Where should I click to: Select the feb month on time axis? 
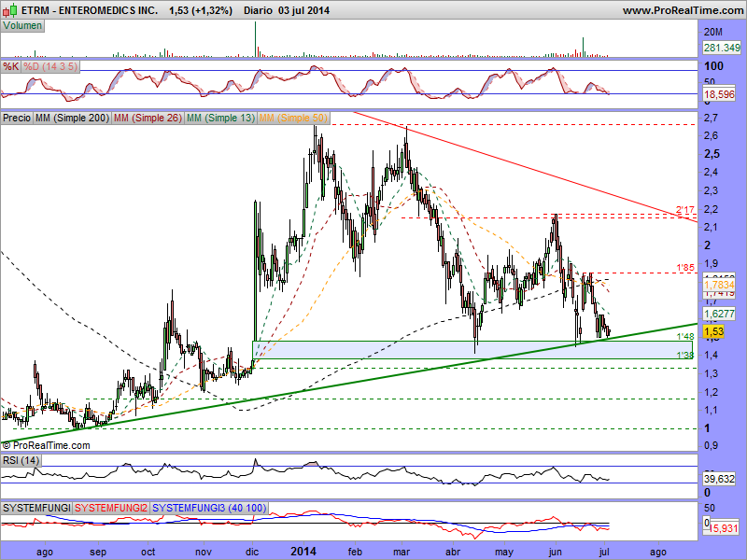[x=355, y=553]
